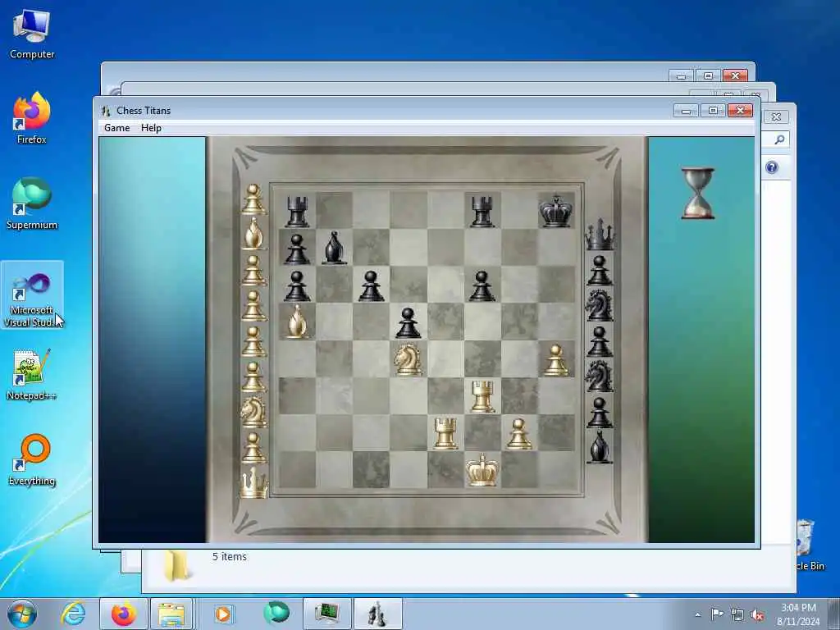Maximize the Chess Titans window
Image resolution: width=840 pixels, height=630 pixels.
point(713,111)
